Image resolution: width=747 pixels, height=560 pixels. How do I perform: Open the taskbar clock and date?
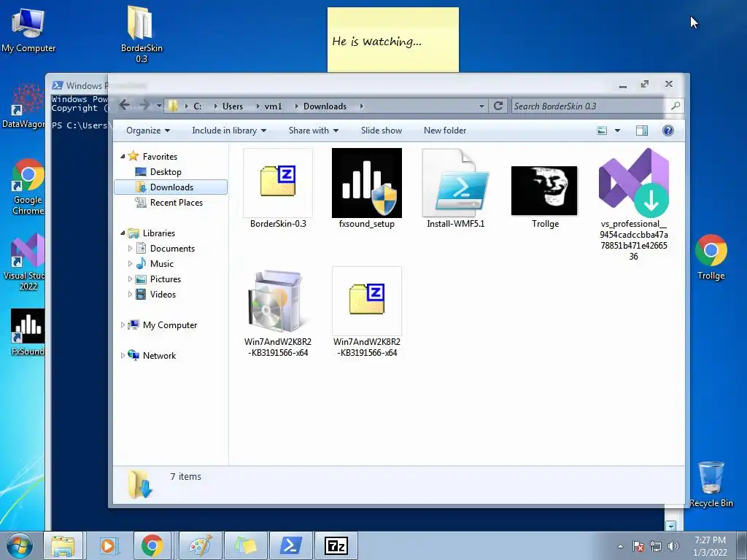pos(710,546)
